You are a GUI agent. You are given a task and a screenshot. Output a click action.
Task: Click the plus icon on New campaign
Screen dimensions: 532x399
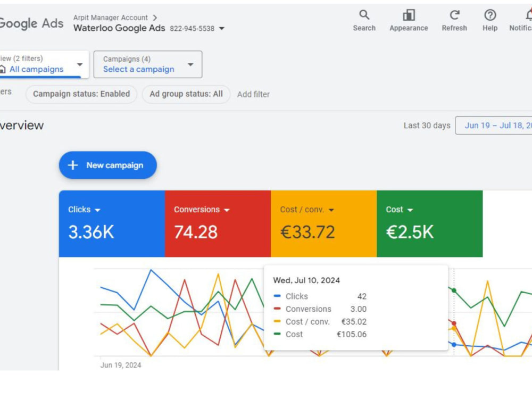click(x=73, y=165)
